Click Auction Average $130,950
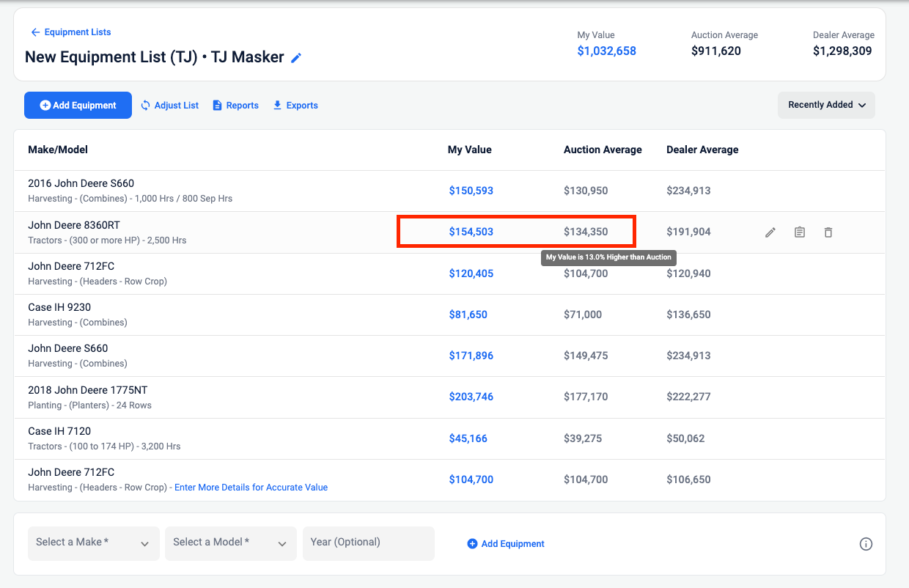This screenshot has width=909, height=588. [586, 191]
